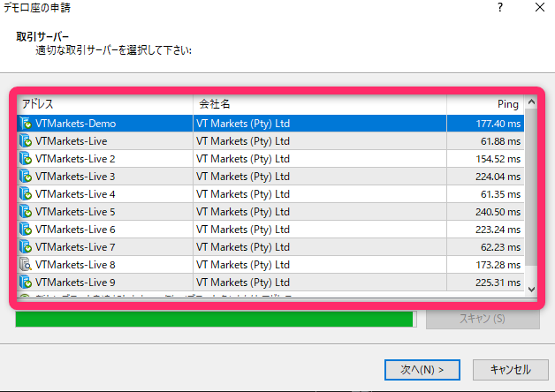
Task: Select the VTMarkets-Live 2 server name
Action: (x=75, y=159)
